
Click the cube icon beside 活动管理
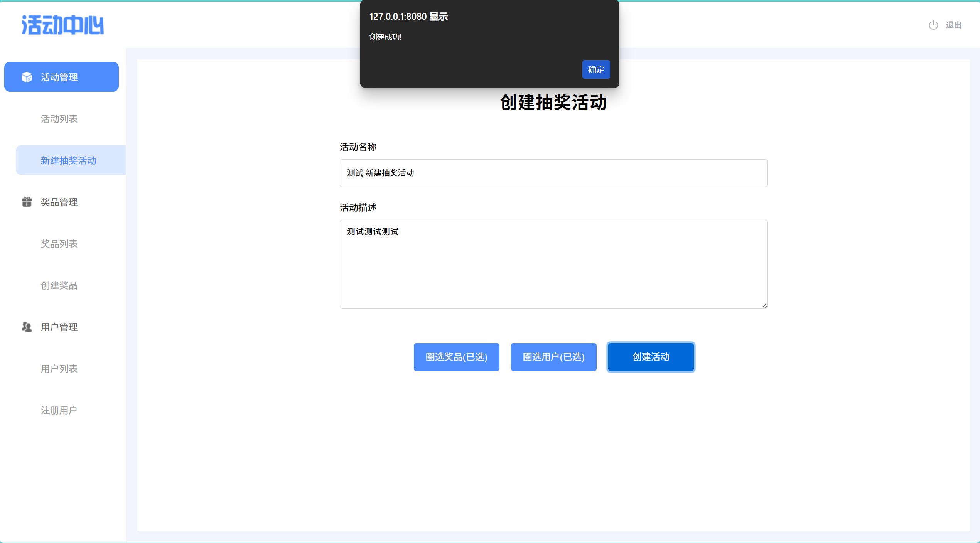tap(27, 77)
